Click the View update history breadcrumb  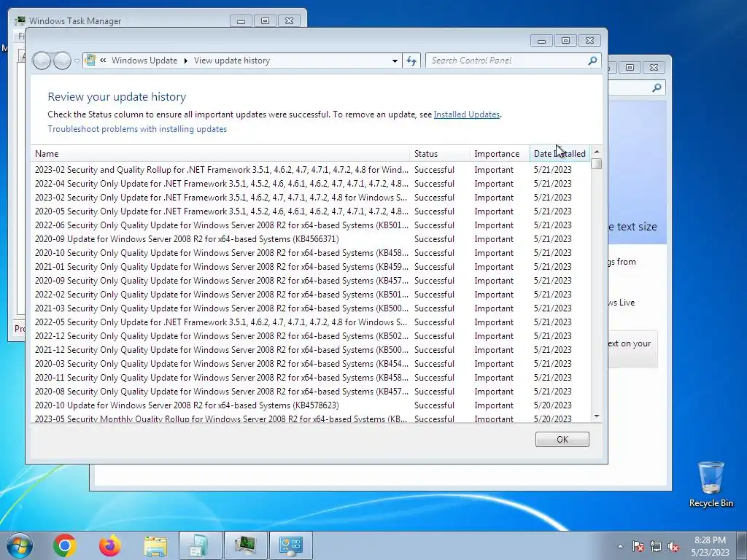coord(231,61)
